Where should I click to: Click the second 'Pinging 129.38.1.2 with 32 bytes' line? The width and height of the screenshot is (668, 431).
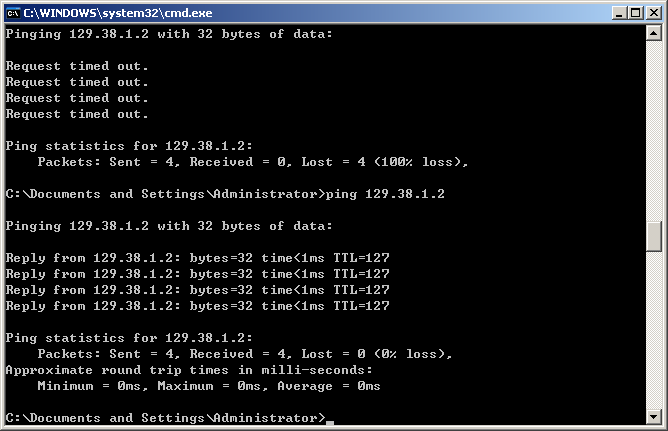pos(169,226)
